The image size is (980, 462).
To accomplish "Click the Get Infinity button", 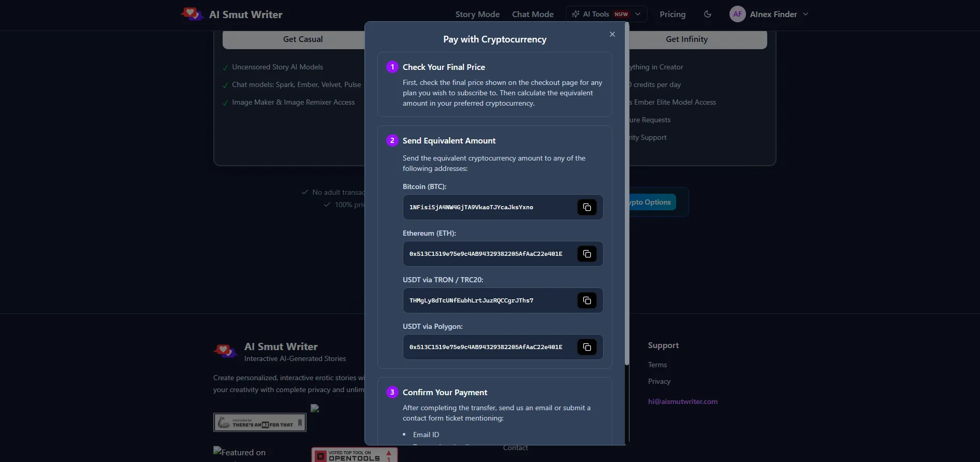I will tap(698, 39).
